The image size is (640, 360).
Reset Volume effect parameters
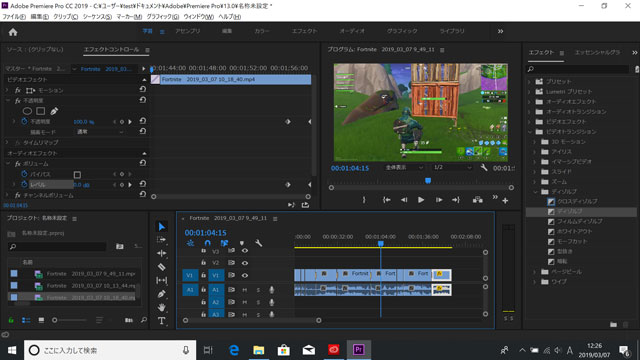[142, 163]
